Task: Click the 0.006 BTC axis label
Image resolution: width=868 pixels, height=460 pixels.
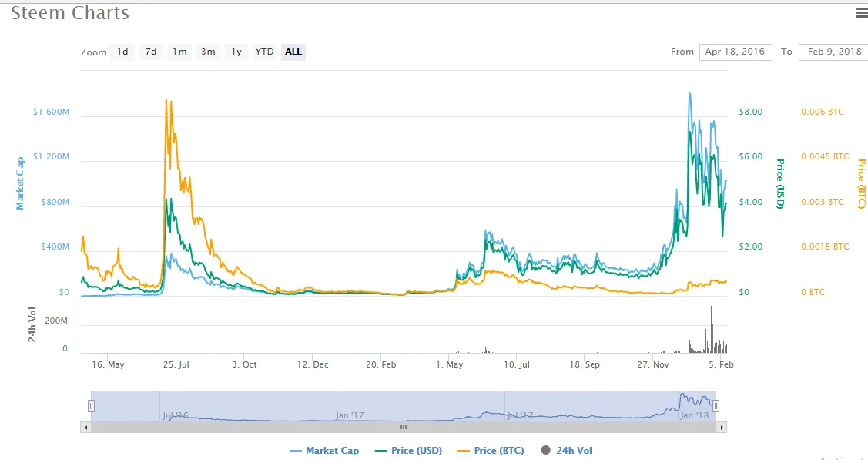Action: tap(822, 112)
